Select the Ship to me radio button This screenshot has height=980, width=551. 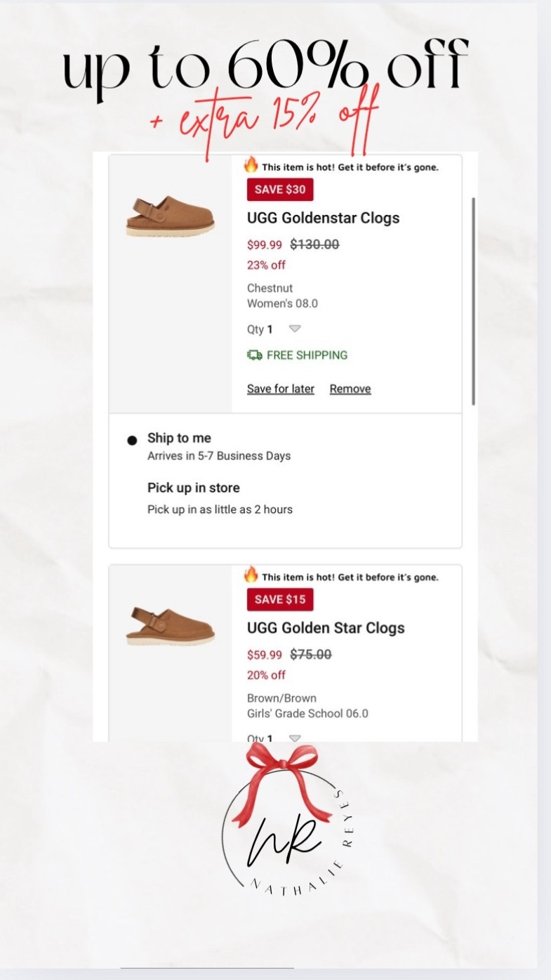tap(132, 440)
